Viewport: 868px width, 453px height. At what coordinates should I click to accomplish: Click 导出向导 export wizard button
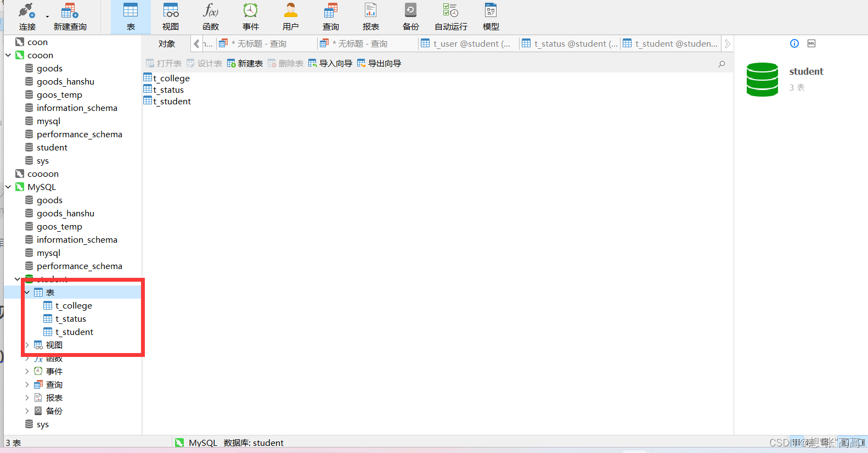(379, 64)
